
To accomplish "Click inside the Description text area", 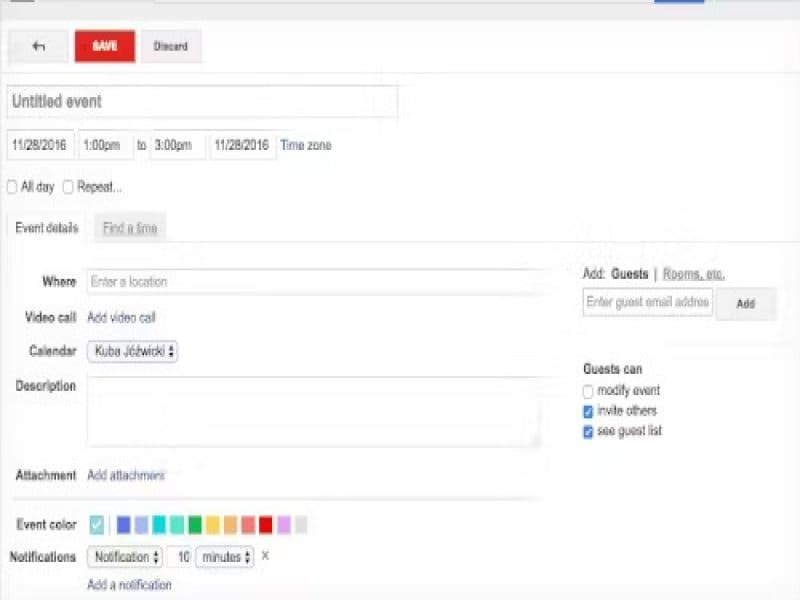I will (314, 412).
